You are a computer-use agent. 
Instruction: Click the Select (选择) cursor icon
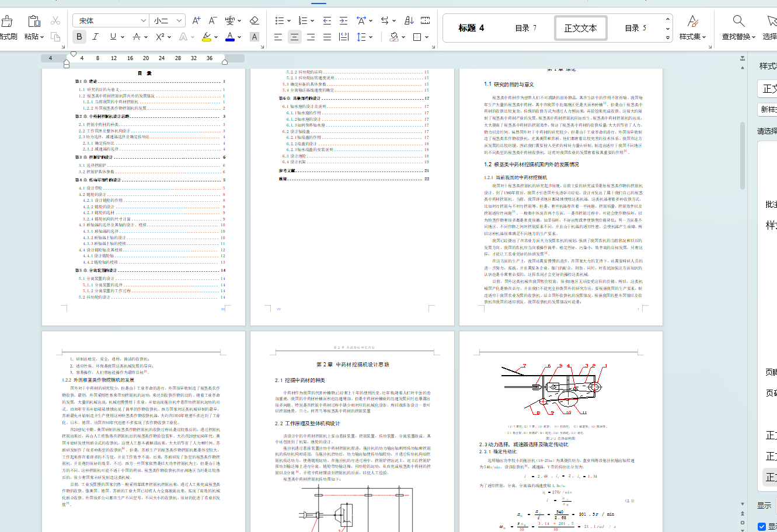click(x=772, y=22)
